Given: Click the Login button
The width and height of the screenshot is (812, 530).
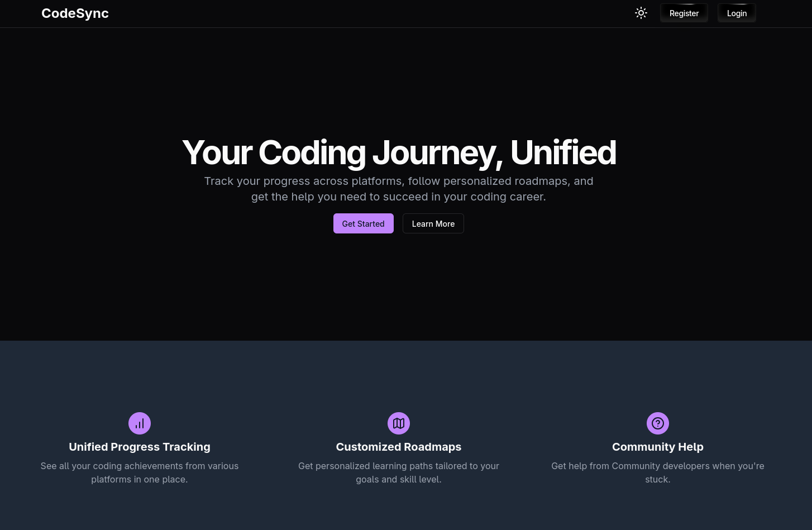Looking at the screenshot, I should 737,13.
